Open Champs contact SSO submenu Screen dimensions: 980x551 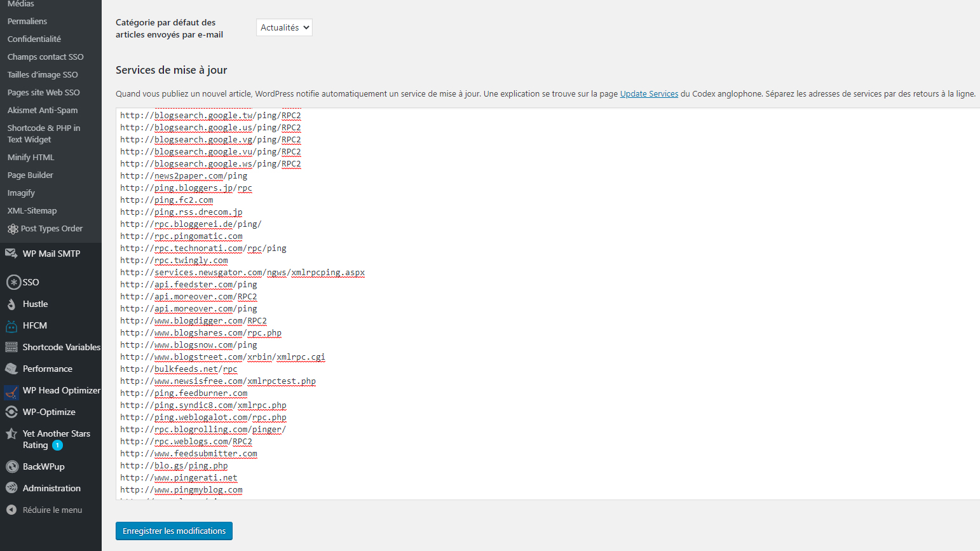point(46,57)
